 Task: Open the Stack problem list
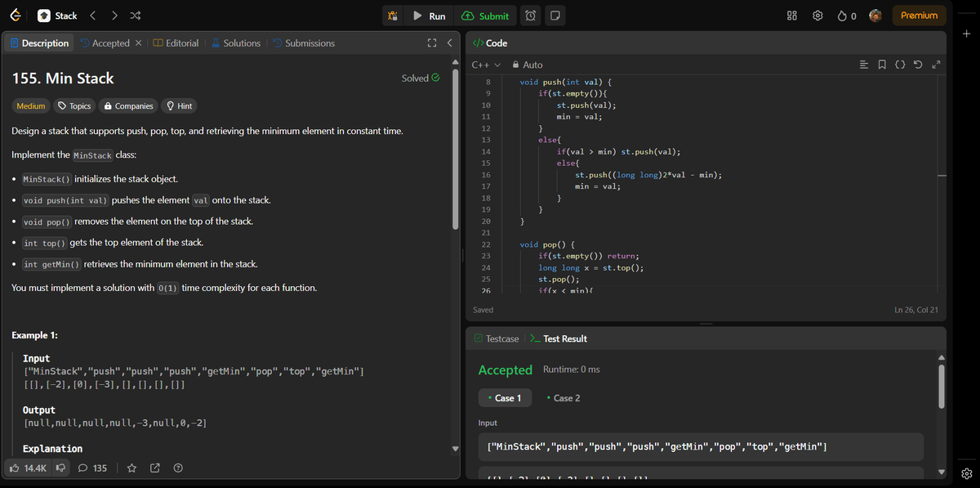click(59, 16)
